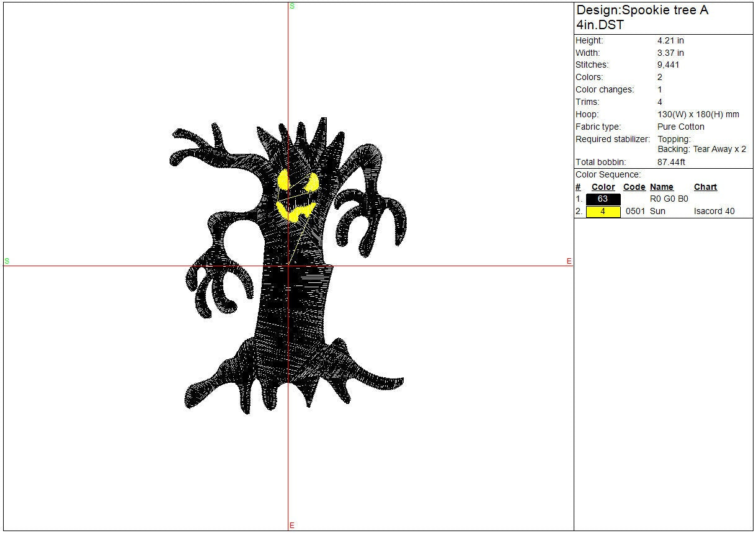Click the total bobbin value 87.44ft
Screen dimensions: 756x533
pyautogui.click(x=671, y=163)
